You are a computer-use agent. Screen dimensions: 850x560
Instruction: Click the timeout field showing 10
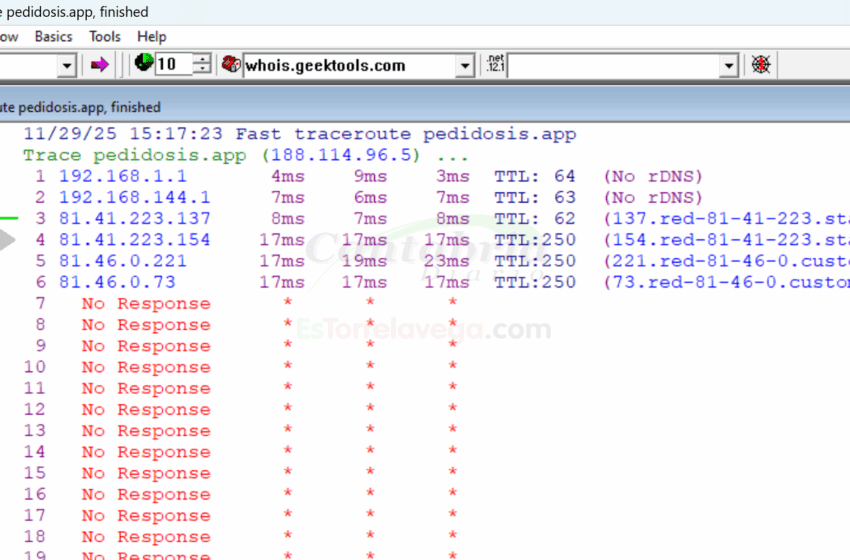[171, 66]
